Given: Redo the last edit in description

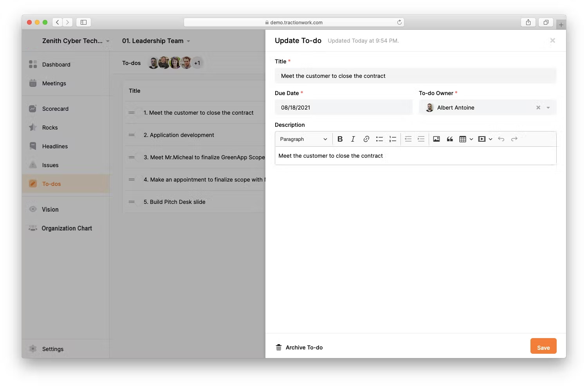Looking at the screenshot, I should pyautogui.click(x=514, y=139).
